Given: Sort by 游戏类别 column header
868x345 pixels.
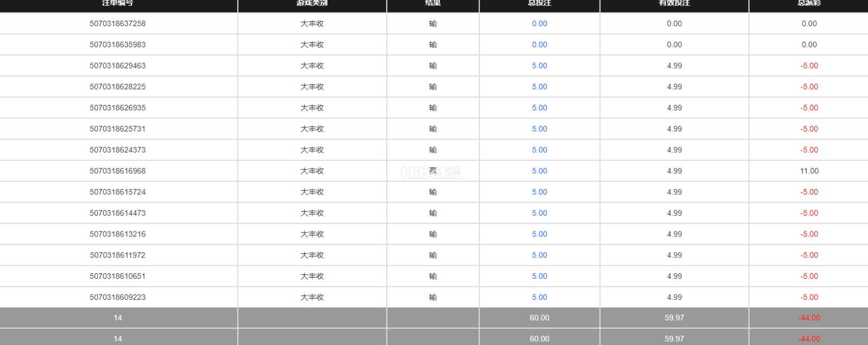Looking at the screenshot, I should [x=312, y=3].
